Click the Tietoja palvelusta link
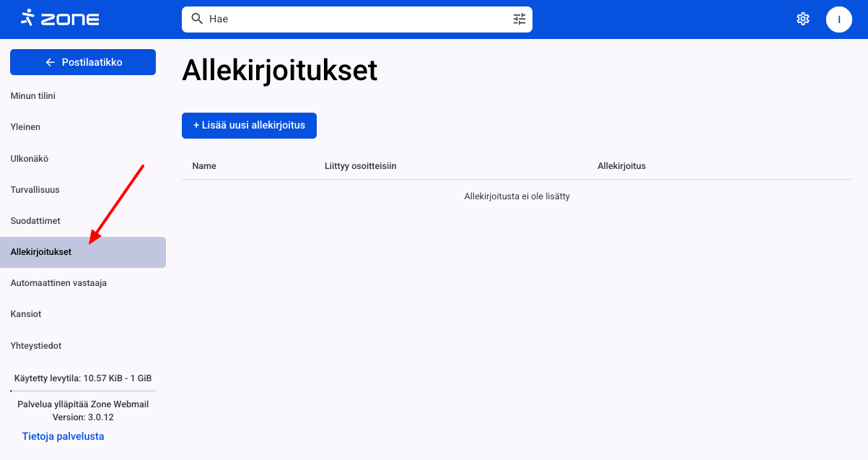The height and width of the screenshot is (460, 868). 63,436
